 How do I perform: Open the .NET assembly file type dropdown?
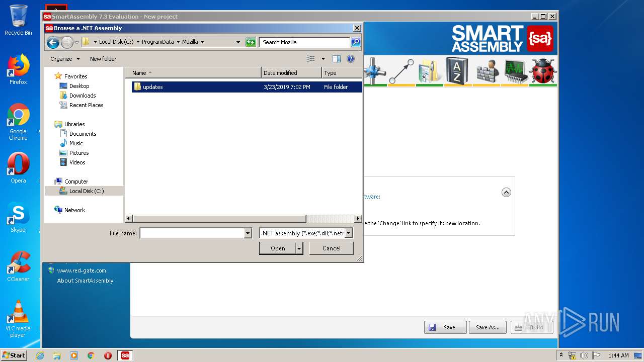[348, 233]
